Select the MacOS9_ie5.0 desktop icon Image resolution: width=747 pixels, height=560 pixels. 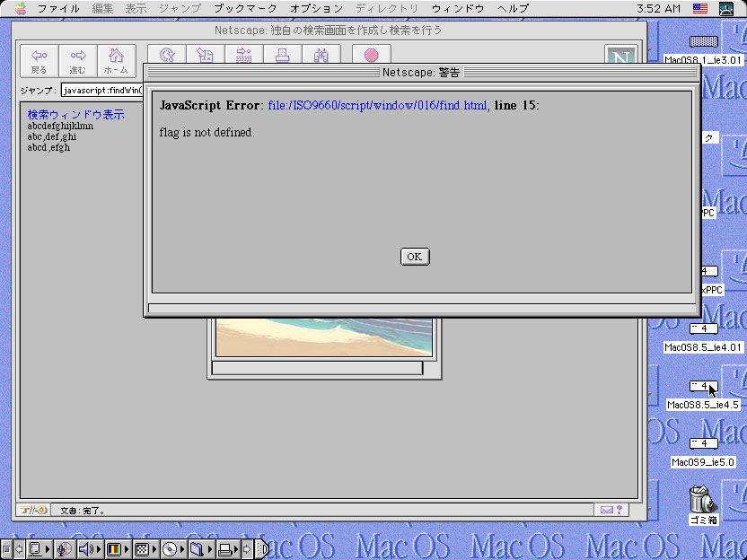click(x=704, y=452)
